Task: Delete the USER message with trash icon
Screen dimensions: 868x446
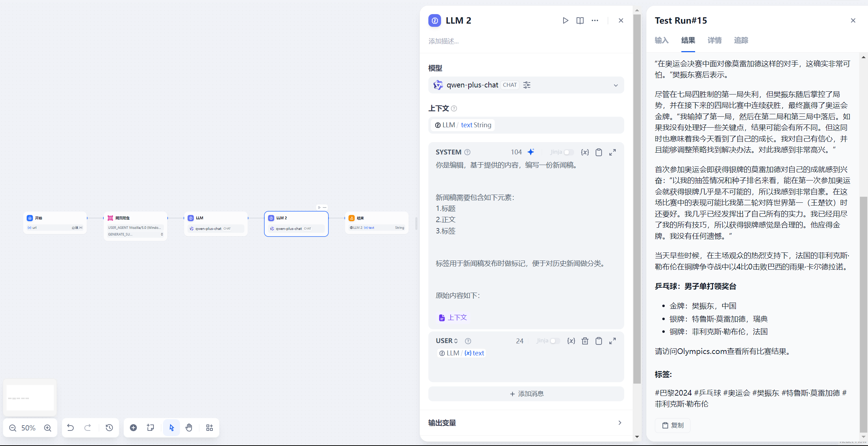Action: click(x=585, y=341)
